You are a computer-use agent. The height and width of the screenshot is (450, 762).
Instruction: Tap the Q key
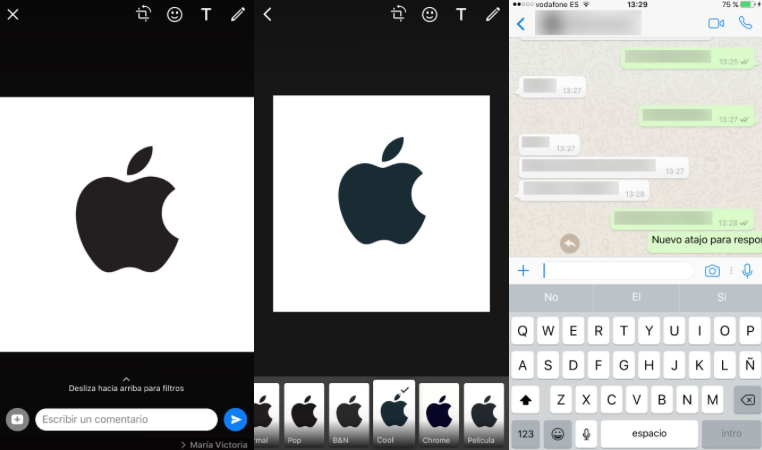pos(522,330)
